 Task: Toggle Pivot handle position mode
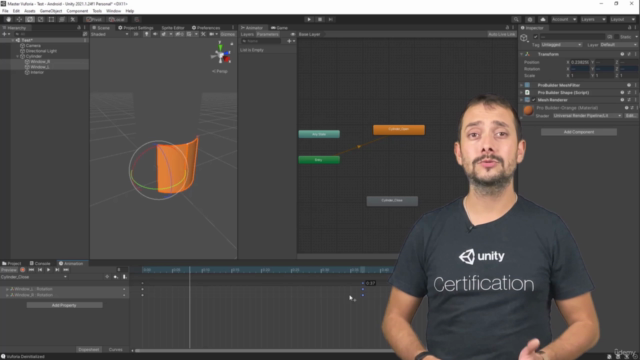click(94, 19)
